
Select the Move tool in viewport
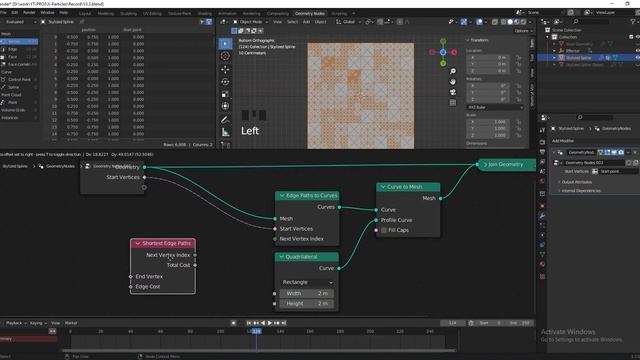225,69
